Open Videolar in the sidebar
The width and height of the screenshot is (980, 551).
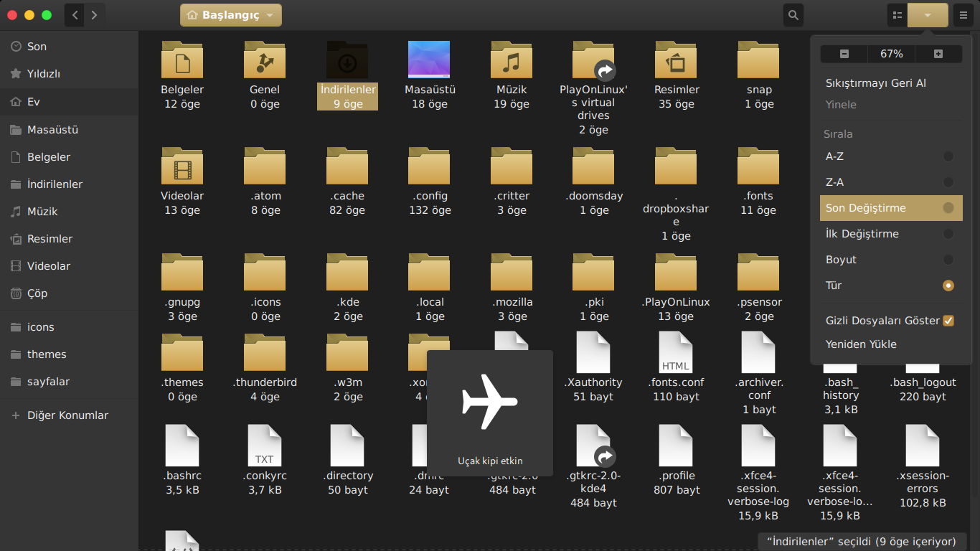click(69, 266)
